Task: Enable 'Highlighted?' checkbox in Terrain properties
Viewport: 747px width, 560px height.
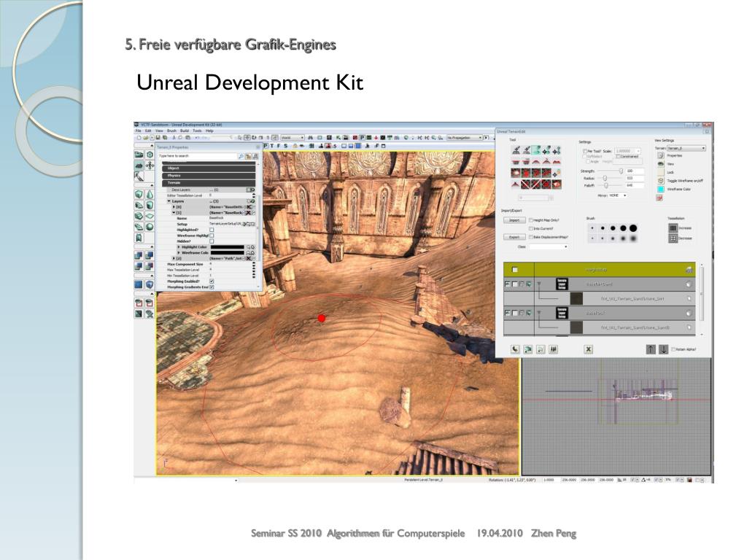Action: tap(212, 230)
